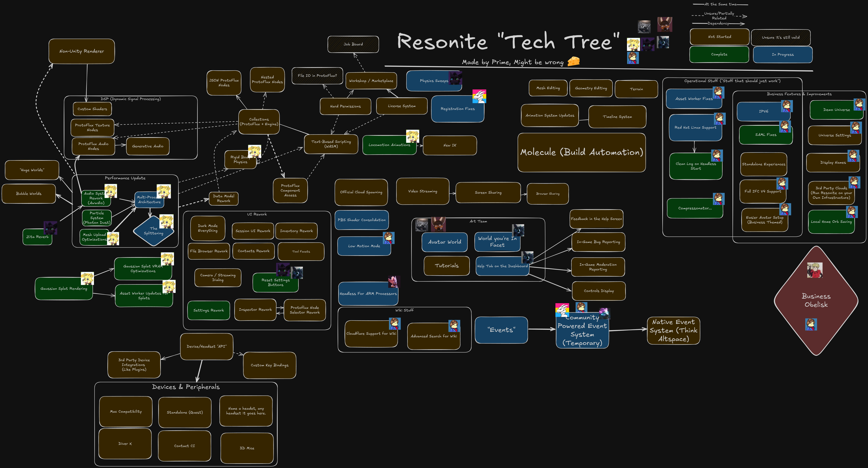
Task: Click the In Progress legend swatch
Action: click(x=782, y=55)
